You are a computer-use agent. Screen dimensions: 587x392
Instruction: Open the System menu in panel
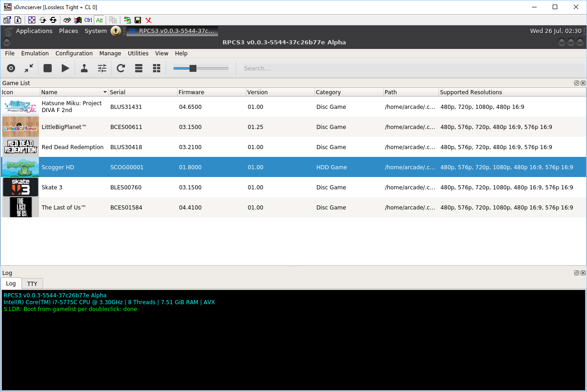[x=96, y=31]
